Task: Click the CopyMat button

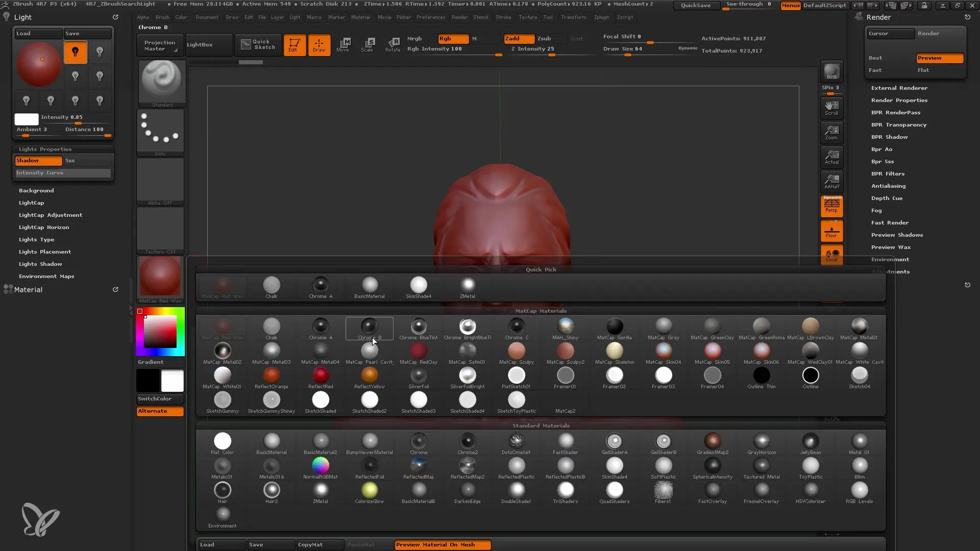Action: tap(311, 544)
